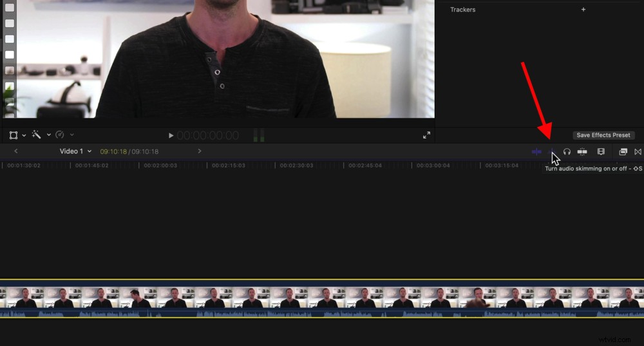Click the magic wand enhancements icon
This screenshot has height=346, width=644.
click(x=37, y=135)
